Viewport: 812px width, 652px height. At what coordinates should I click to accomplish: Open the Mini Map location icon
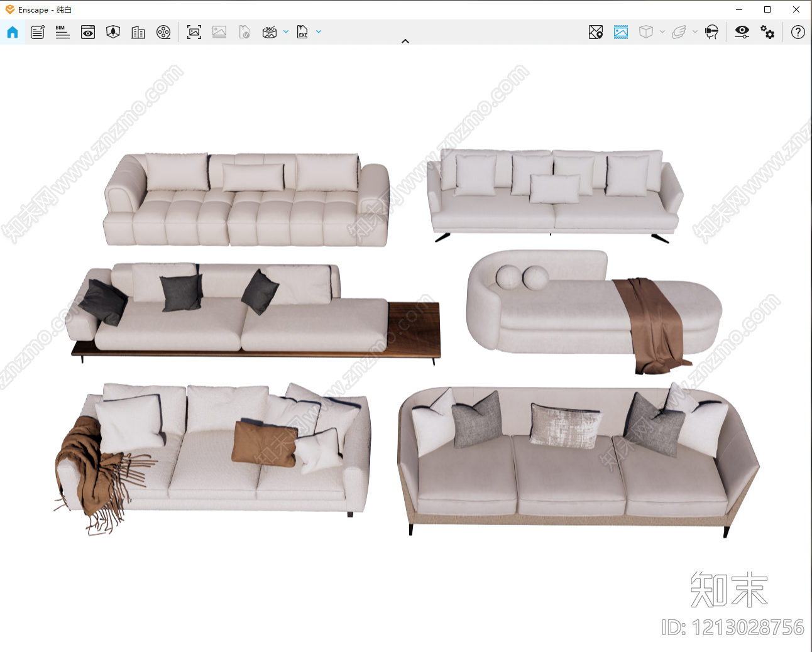tap(596, 32)
